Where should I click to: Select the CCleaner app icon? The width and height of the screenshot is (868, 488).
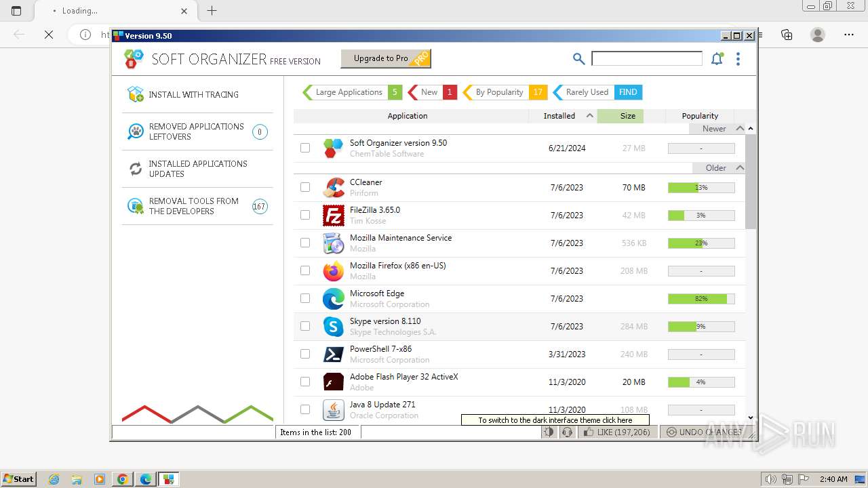click(334, 188)
